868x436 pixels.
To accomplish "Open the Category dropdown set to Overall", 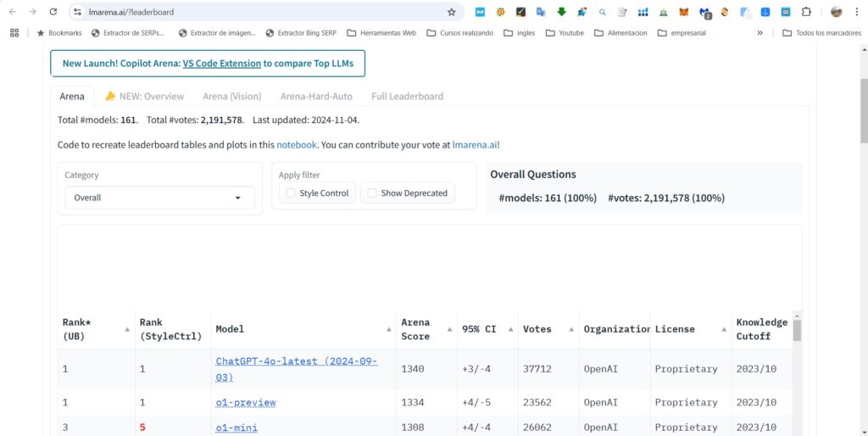I will point(159,198).
